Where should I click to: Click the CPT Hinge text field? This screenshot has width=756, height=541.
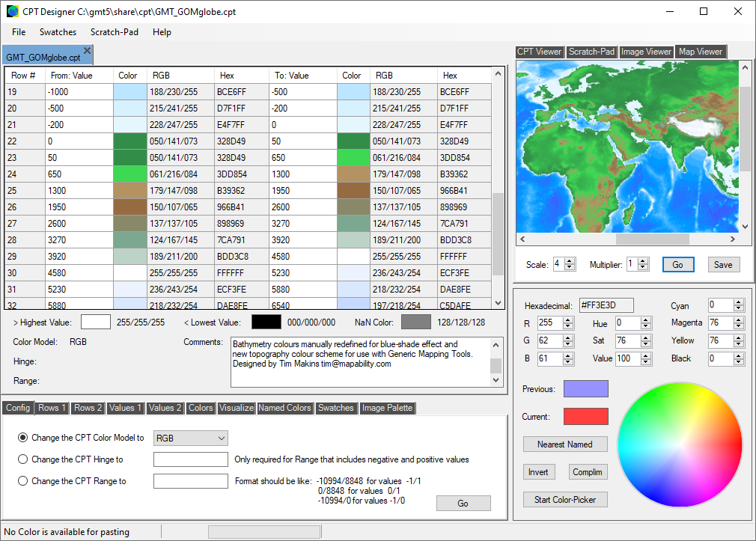[x=190, y=459]
